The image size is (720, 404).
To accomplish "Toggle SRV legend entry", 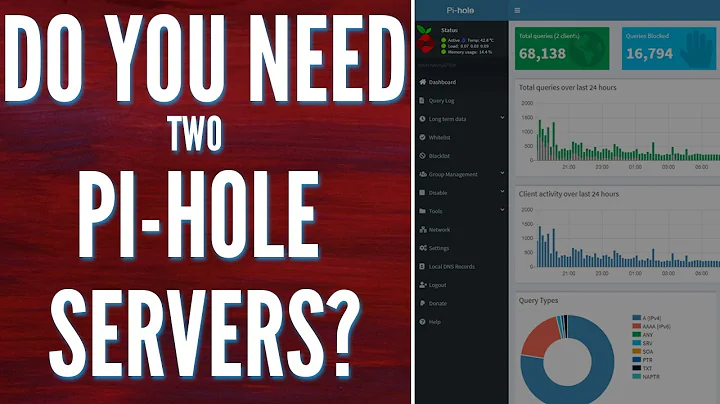I will [642, 343].
